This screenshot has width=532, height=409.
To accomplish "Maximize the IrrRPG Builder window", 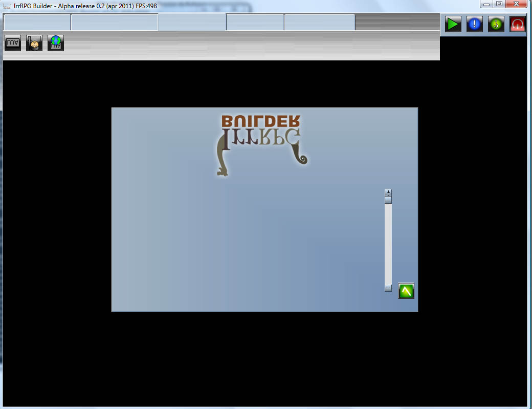I will coord(499,4).
